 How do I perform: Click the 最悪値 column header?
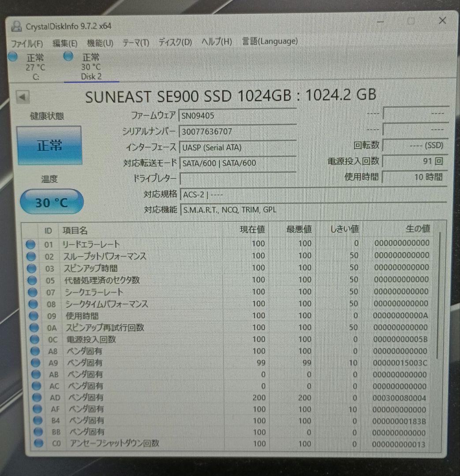(299, 229)
